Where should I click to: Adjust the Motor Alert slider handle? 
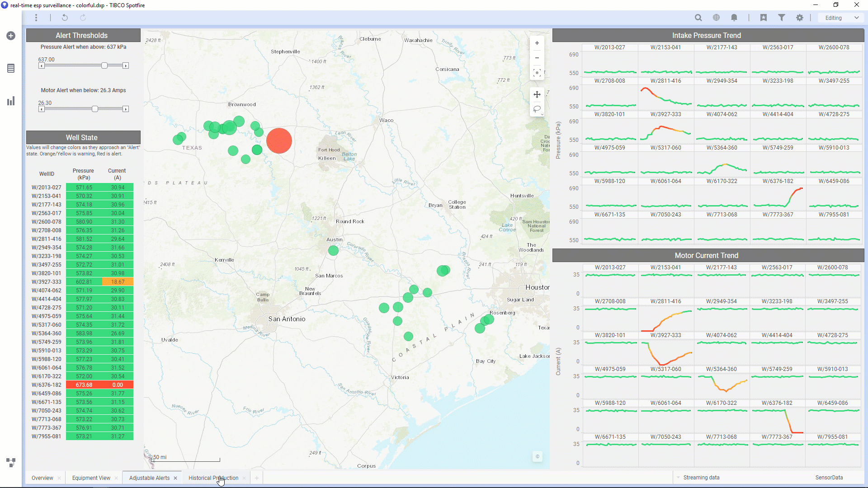(x=95, y=109)
